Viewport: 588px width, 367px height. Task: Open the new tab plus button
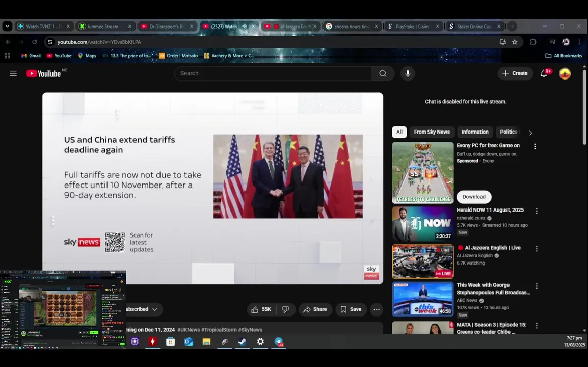[x=512, y=27]
